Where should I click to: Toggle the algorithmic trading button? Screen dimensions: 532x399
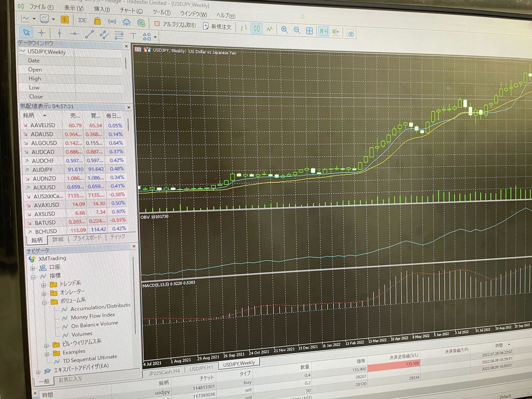click(175, 25)
